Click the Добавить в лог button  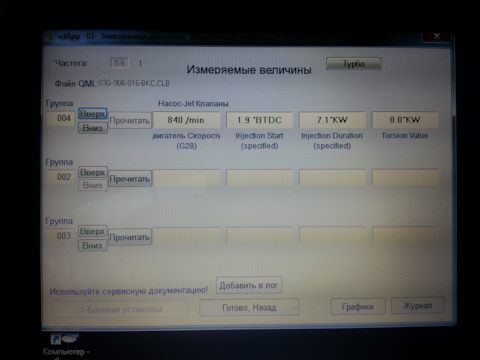249,285
